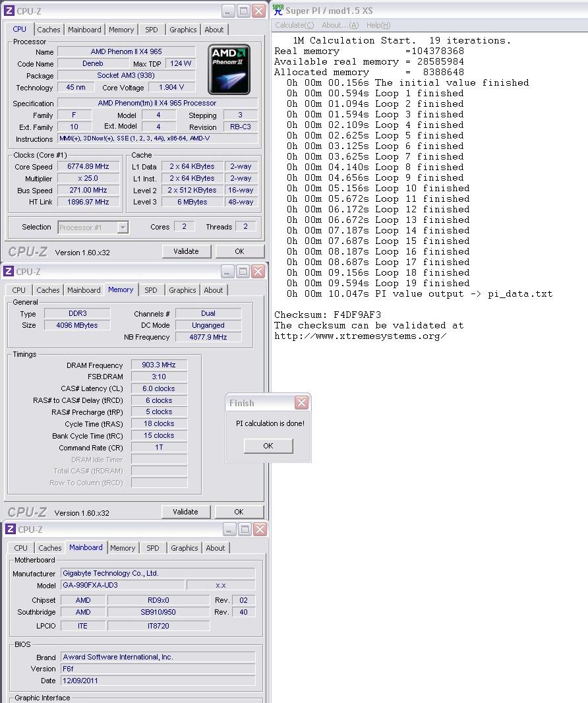588x703 pixels.
Task: Click the processor Name field AMD Phenom II X4 965
Action: coord(127,51)
